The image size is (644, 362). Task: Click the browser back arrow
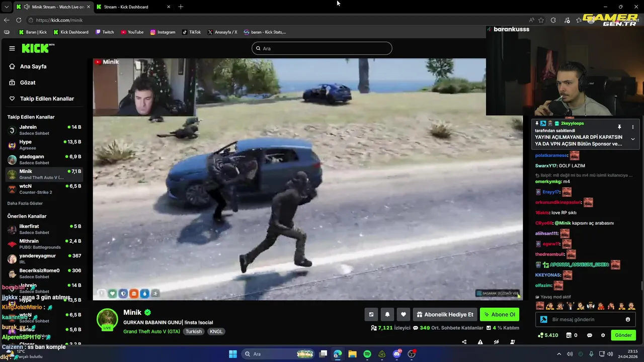click(7, 20)
